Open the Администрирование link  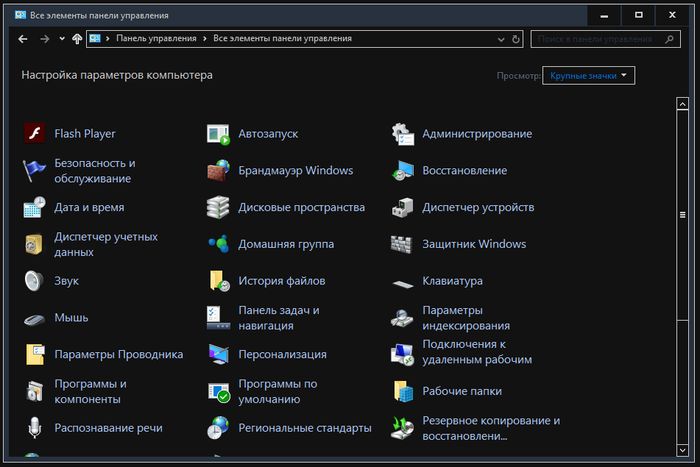coord(477,134)
